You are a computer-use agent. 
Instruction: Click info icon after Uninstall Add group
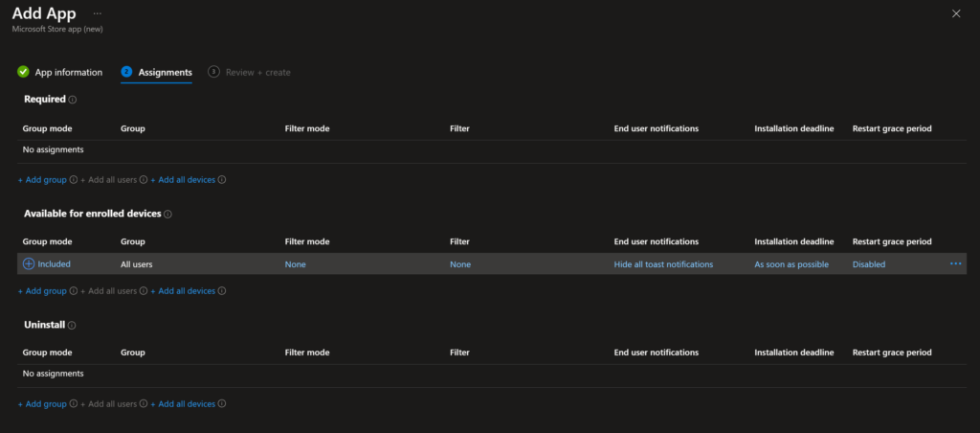[73, 404]
